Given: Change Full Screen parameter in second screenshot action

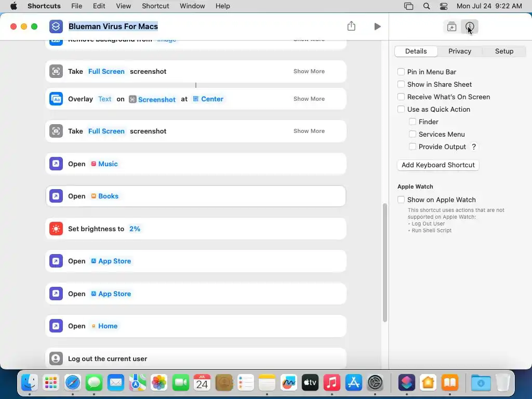Looking at the screenshot, I should coord(106,131).
